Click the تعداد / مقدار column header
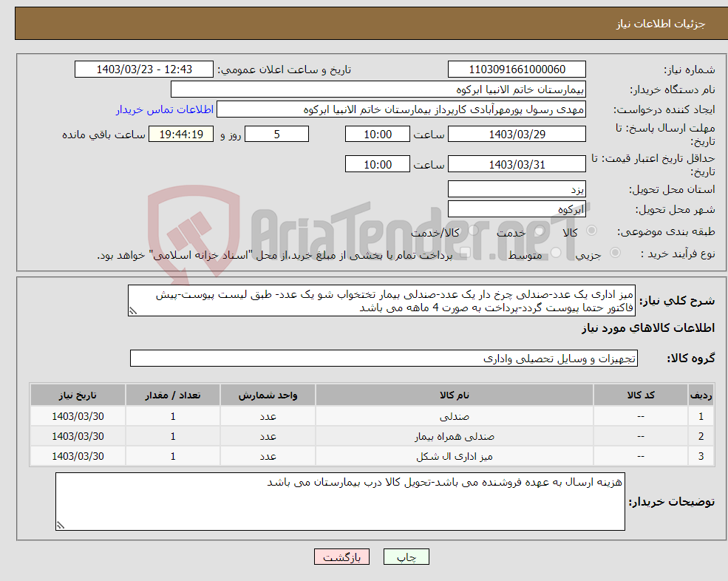Viewport: 728px width, 581px height. tap(173, 395)
